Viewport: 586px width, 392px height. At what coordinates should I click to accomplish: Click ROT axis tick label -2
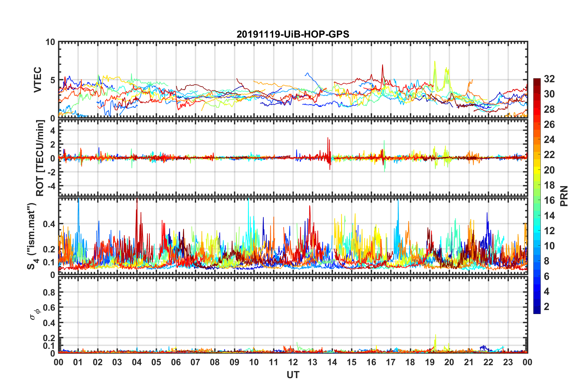click(51, 172)
